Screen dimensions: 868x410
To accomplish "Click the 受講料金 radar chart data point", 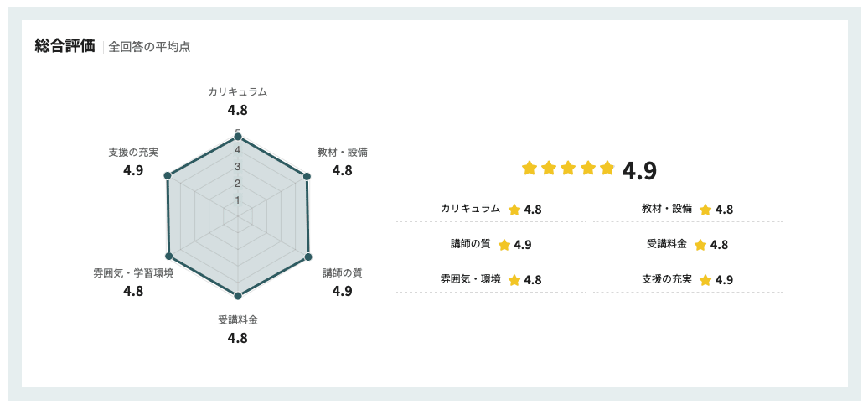I will (238, 295).
